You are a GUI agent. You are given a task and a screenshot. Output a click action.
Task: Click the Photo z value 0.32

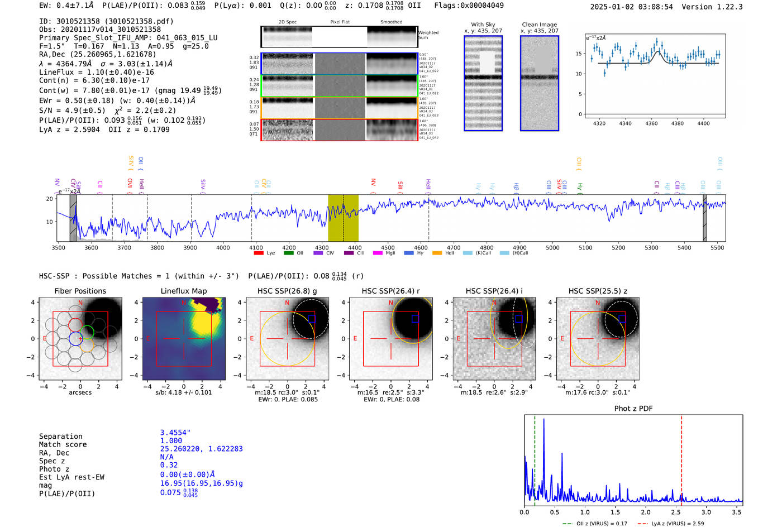click(x=169, y=465)
